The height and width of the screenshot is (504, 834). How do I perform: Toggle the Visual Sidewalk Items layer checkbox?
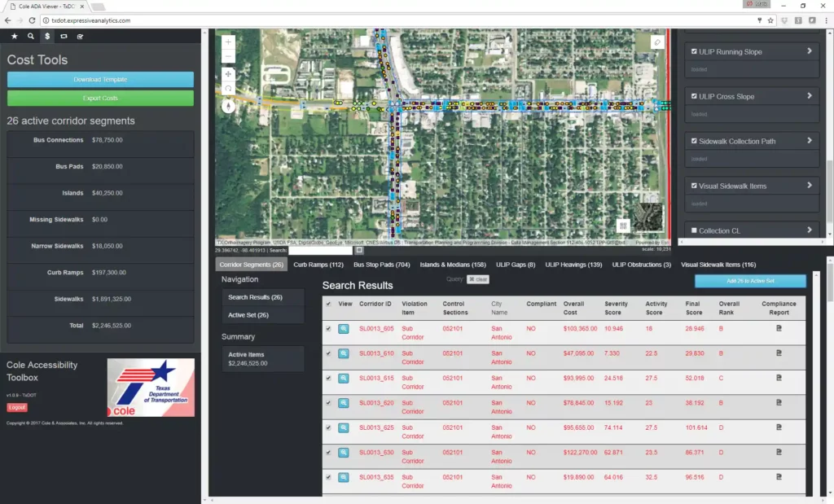click(694, 186)
